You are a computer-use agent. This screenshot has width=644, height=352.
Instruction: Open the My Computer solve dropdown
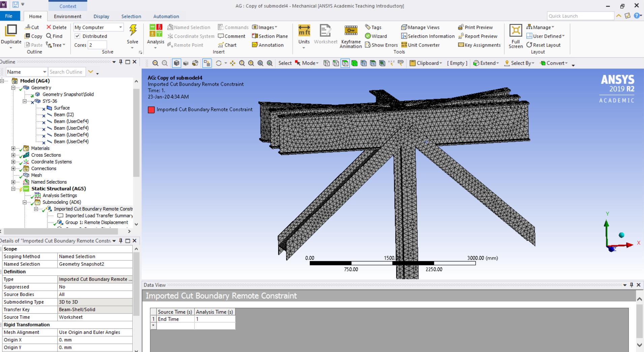[x=98, y=27]
